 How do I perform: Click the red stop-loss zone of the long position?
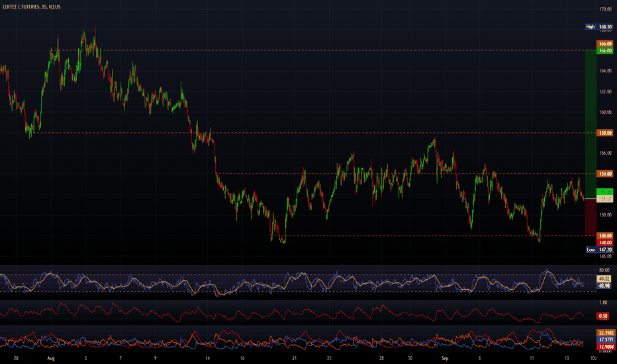click(x=591, y=217)
